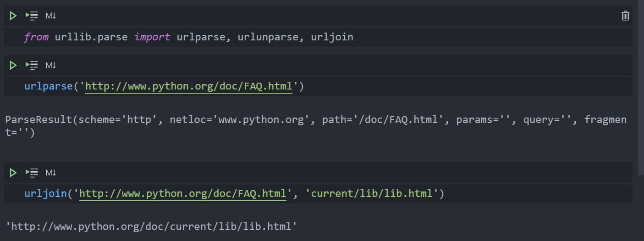Click the vertical scrollbar thumb
Image resolution: width=644 pixels, height=241 pixels.
click(641, 87)
